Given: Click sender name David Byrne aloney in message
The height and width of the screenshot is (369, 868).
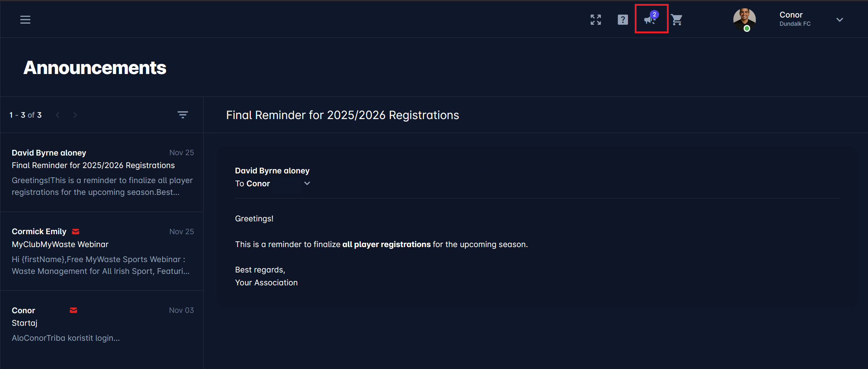Looking at the screenshot, I should click(x=272, y=171).
